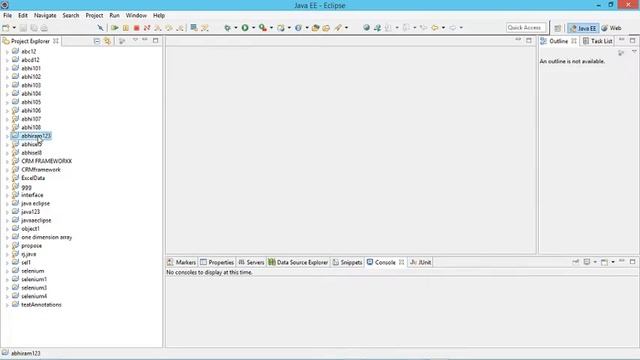Viewport: 640px width, 360px height.
Task: Open the Help menu
Action: tap(159, 15)
